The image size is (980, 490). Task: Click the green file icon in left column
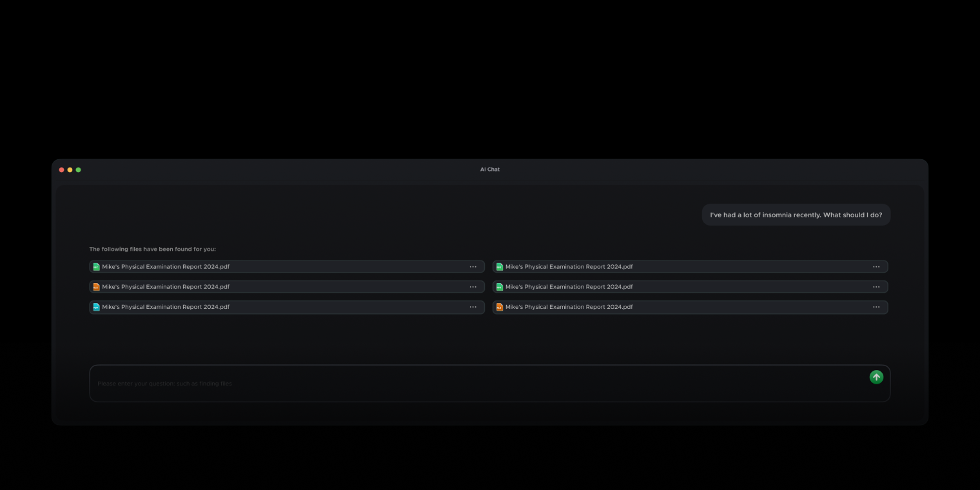pos(96,267)
